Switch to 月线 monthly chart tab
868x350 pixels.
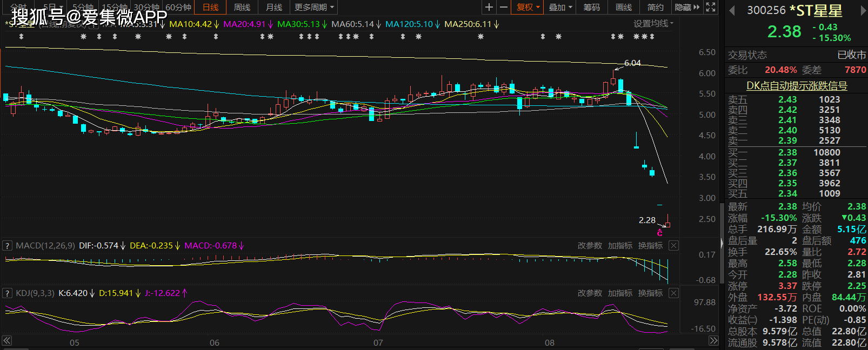tap(274, 7)
